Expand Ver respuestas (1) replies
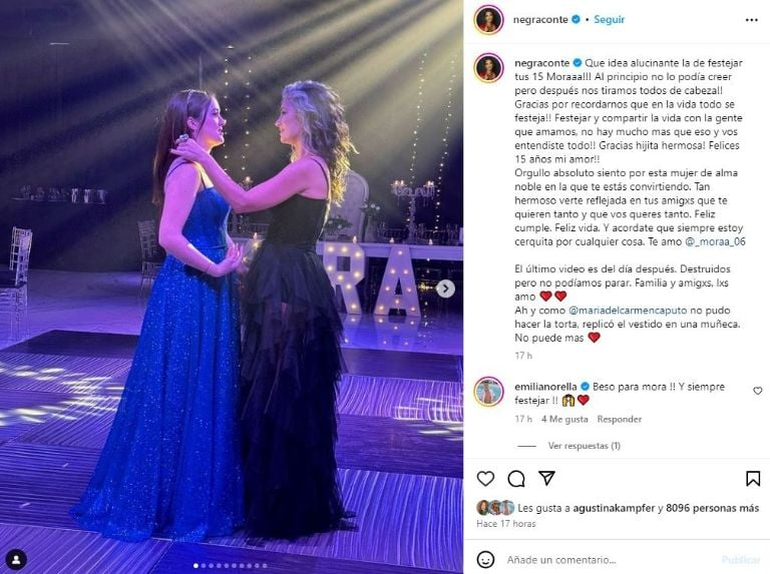This screenshot has height=574, width=770. coord(584,446)
